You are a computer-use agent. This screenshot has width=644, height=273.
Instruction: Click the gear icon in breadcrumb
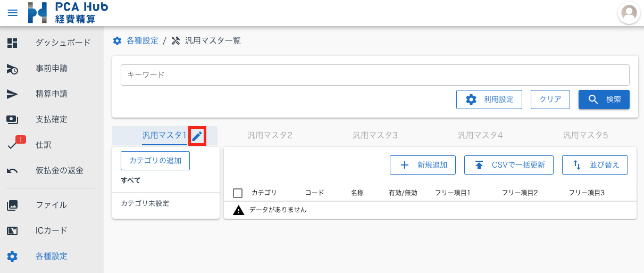[x=118, y=41]
